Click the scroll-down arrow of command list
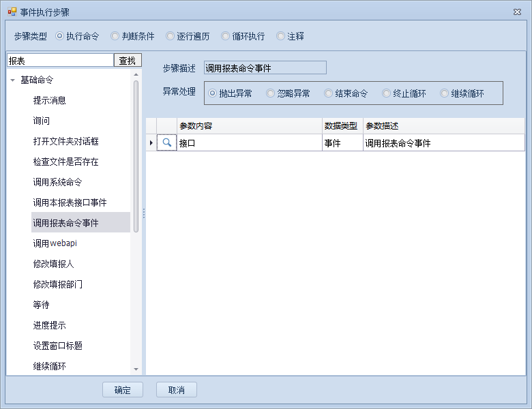The width and height of the screenshot is (532, 409). (x=136, y=369)
